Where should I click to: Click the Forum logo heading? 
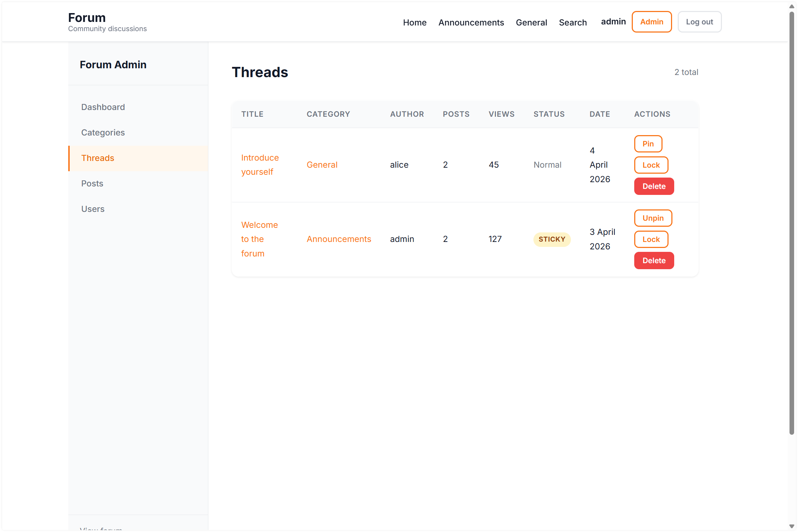87,17
